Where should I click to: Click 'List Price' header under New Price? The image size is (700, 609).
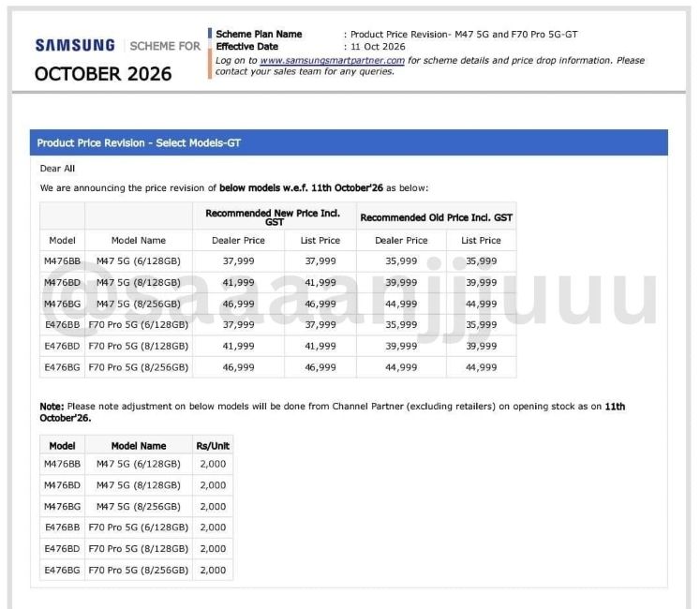pyautogui.click(x=320, y=240)
